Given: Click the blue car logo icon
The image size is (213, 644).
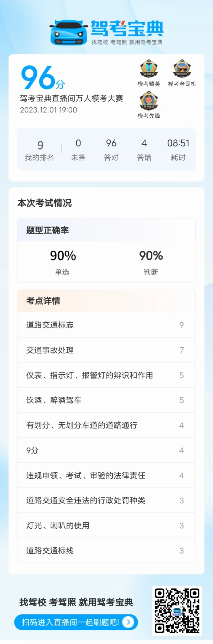Looking at the screenshot, I should [69, 33].
